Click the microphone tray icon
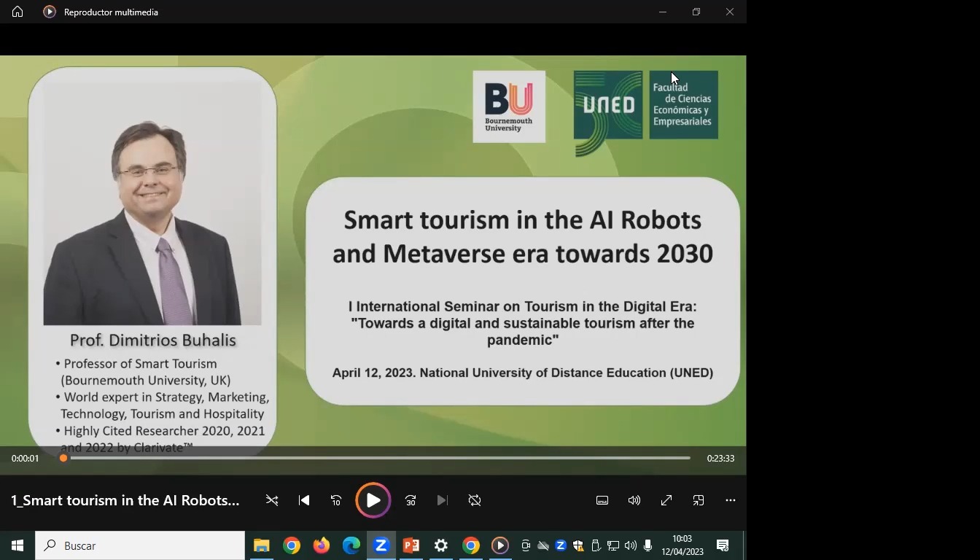 (x=647, y=545)
